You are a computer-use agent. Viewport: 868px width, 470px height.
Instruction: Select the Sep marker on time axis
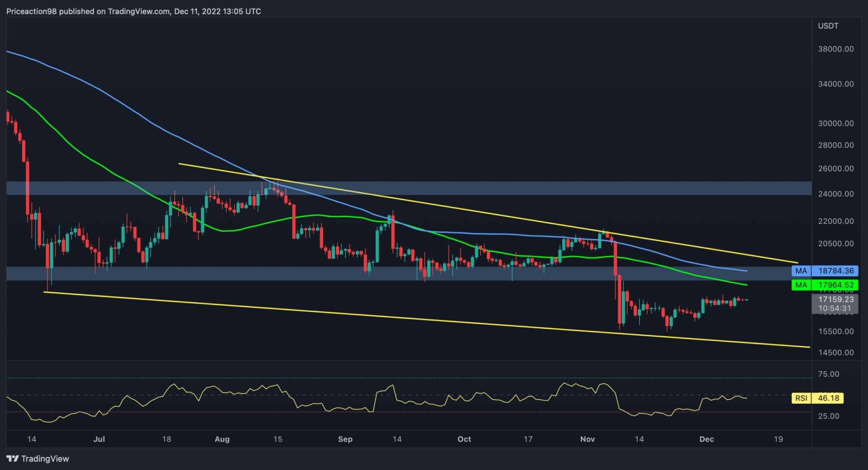tap(345, 439)
